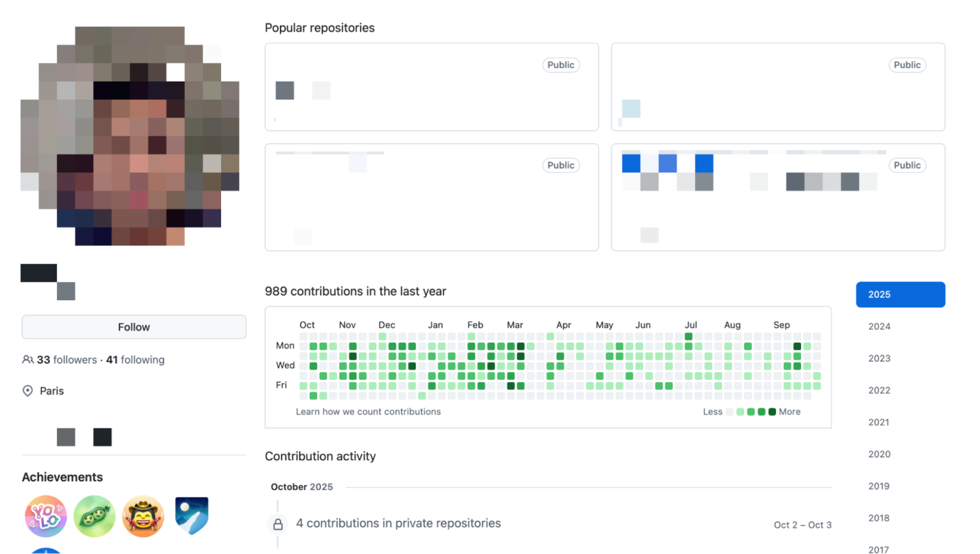Screen dimensions: 980x554
Task: Select the 2025 year filter
Action: click(x=900, y=295)
